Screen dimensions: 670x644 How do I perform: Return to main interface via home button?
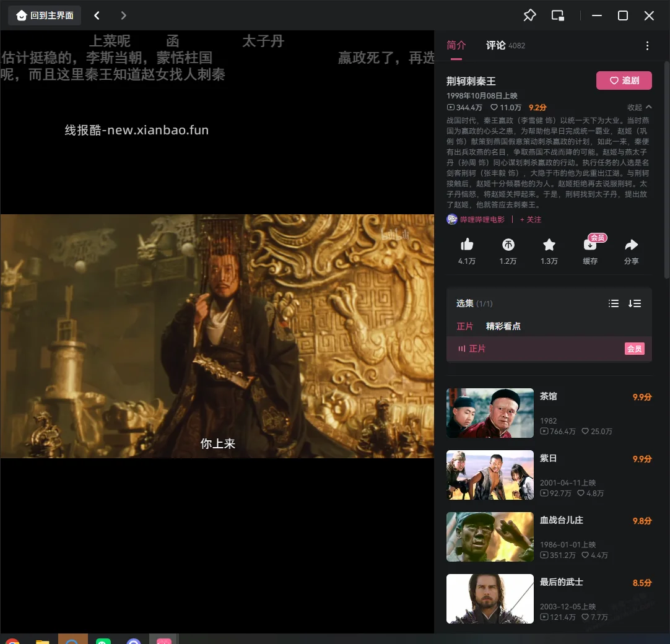tap(45, 16)
